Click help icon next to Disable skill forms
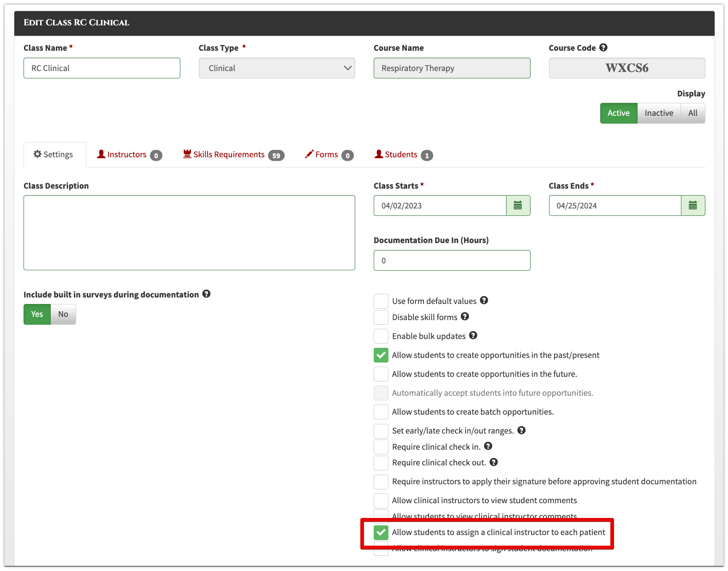The width and height of the screenshot is (728, 571). [x=465, y=316]
